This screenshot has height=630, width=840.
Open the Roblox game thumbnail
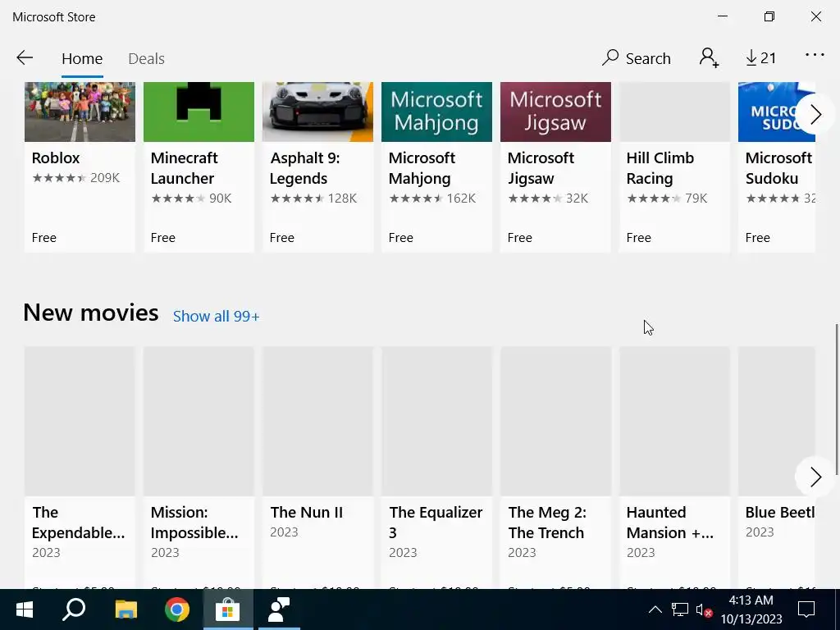tap(80, 112)
